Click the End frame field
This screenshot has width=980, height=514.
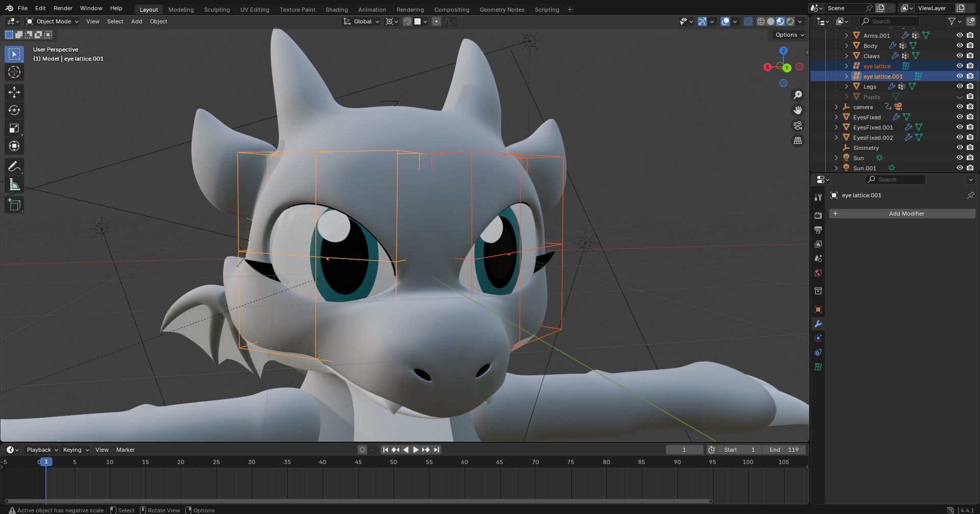click(784, 450)
